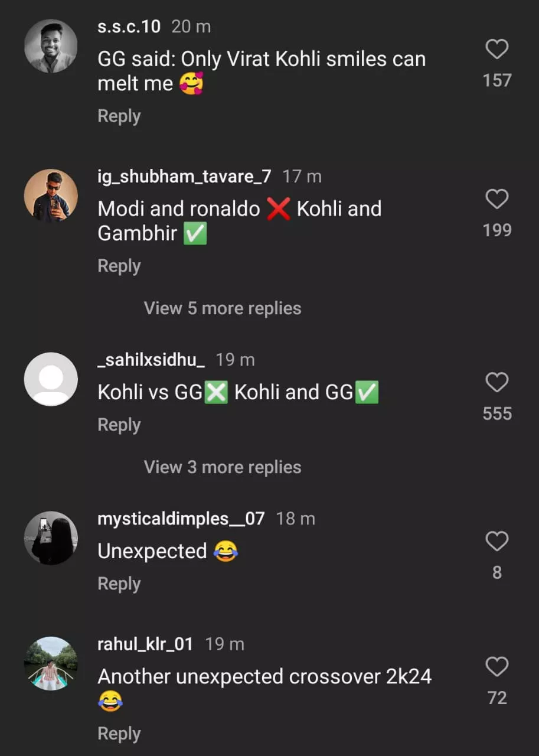Image resolution: width=539 pixels, height=756 pixels.
Task: Reply to mysticaldimples__07's 'Unexpected' comment
Action: coord(119,584)
